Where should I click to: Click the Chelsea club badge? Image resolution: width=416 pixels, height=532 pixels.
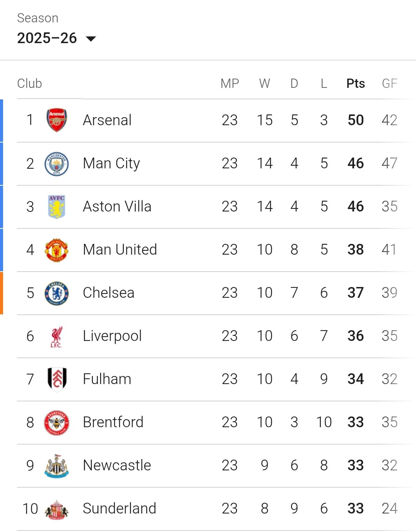(57, 293)
